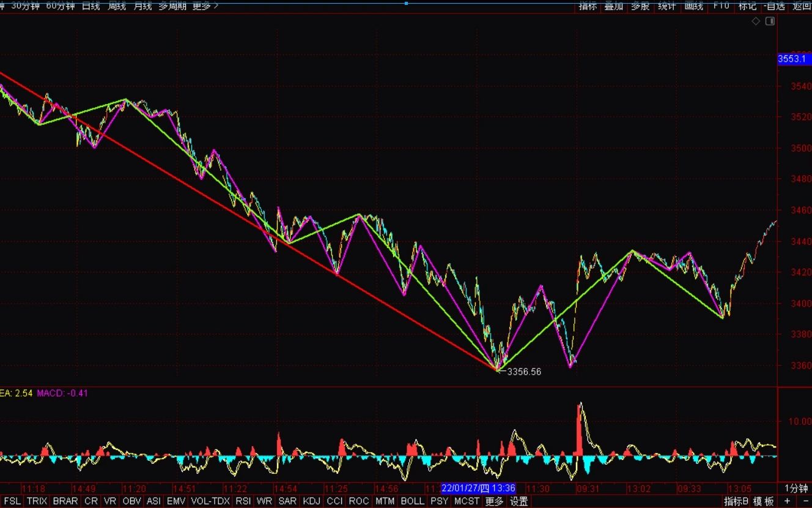Select the BOLL indicator tab
This screenshot has width=812, height=508.
(413, 501)
